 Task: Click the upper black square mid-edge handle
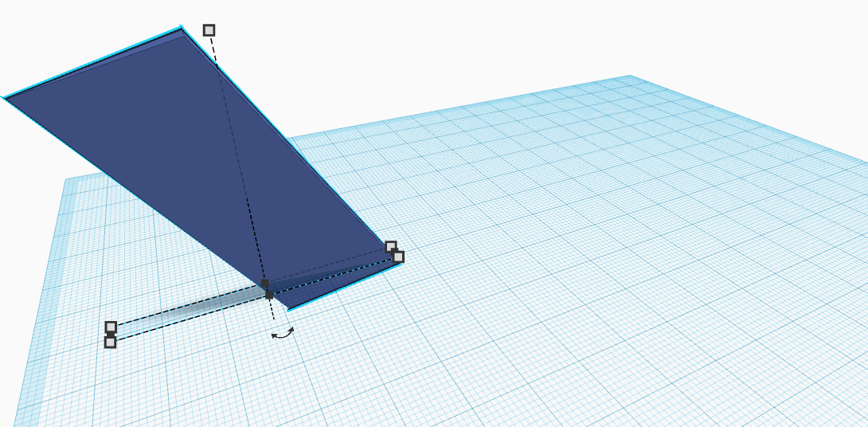click(264, 284)
